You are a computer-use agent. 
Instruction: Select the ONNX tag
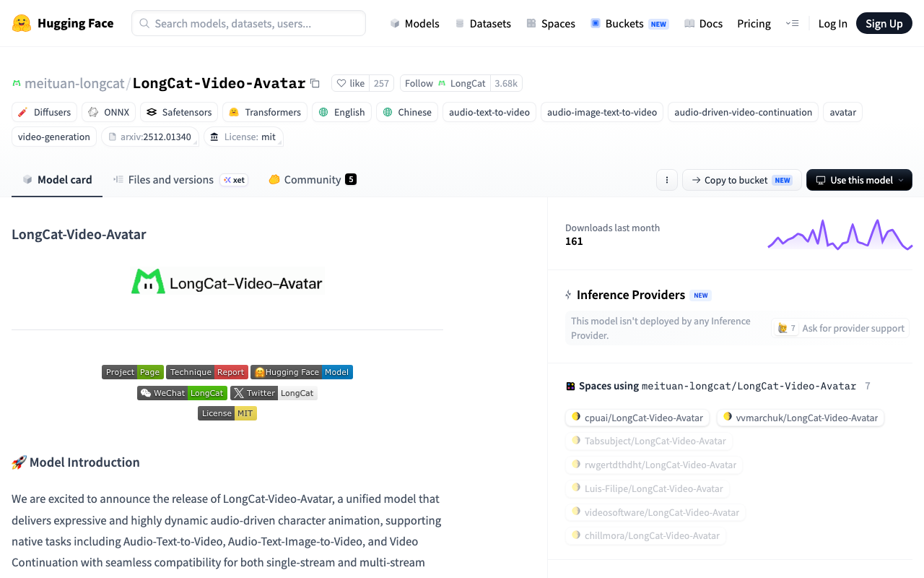[108, 112]
